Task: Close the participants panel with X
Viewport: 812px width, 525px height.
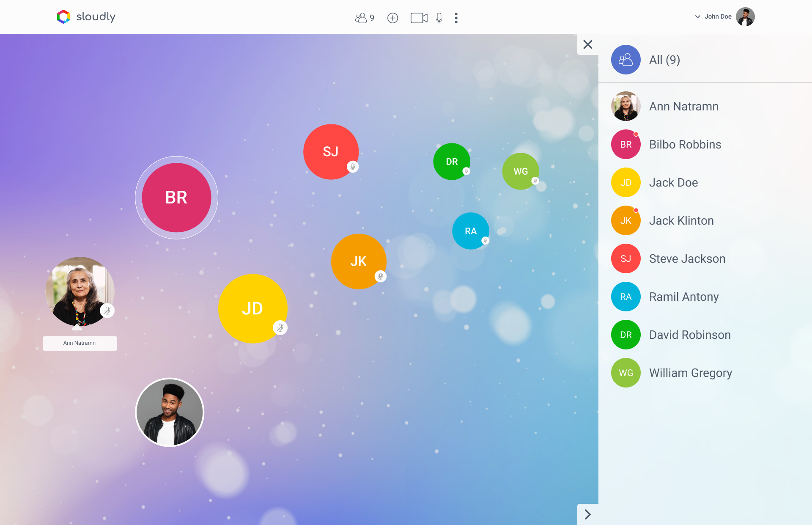Action: pos(588,44)
